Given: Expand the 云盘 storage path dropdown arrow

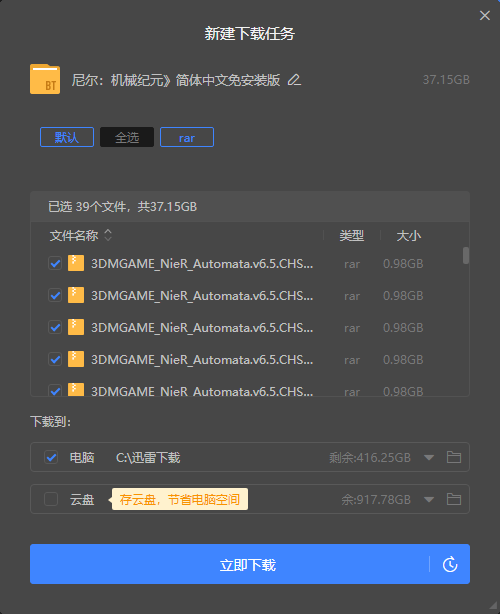Looking at the screenshot, I should [x=429, y=499].
